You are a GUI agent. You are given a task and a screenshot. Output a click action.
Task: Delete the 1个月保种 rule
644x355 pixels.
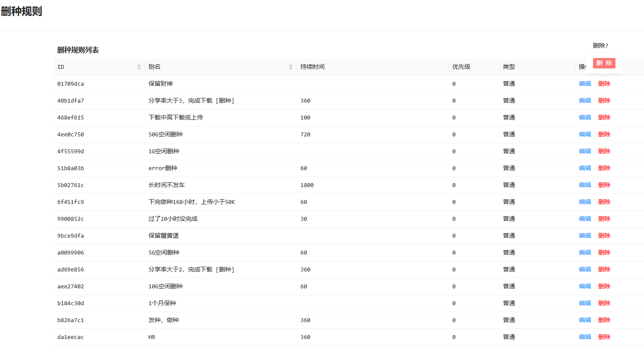(x=604, y=303)
